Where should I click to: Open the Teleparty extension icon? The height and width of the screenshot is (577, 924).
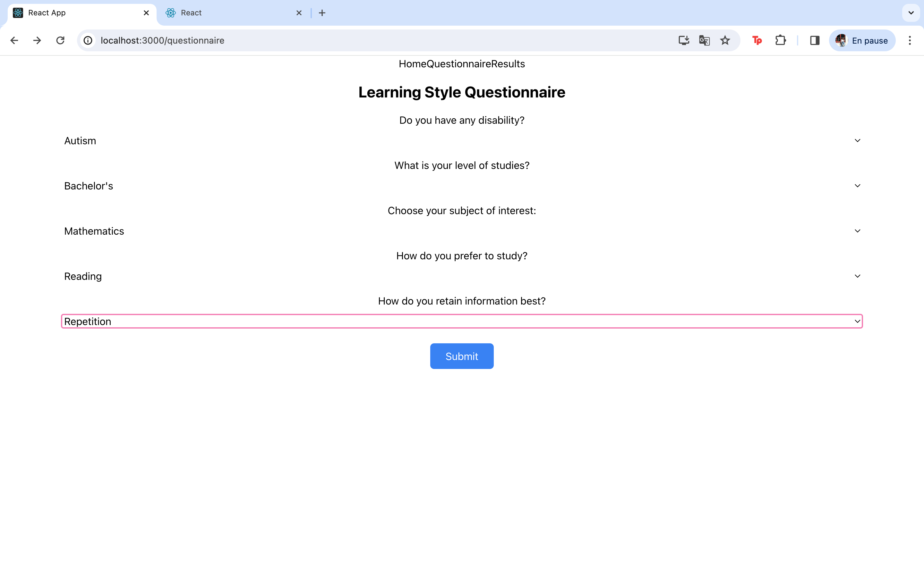(757, 40)
